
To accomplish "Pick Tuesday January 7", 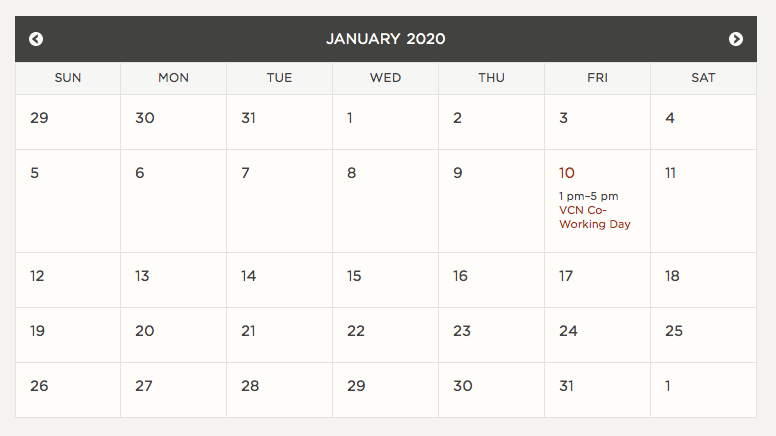I will click(x=246, y=173).
